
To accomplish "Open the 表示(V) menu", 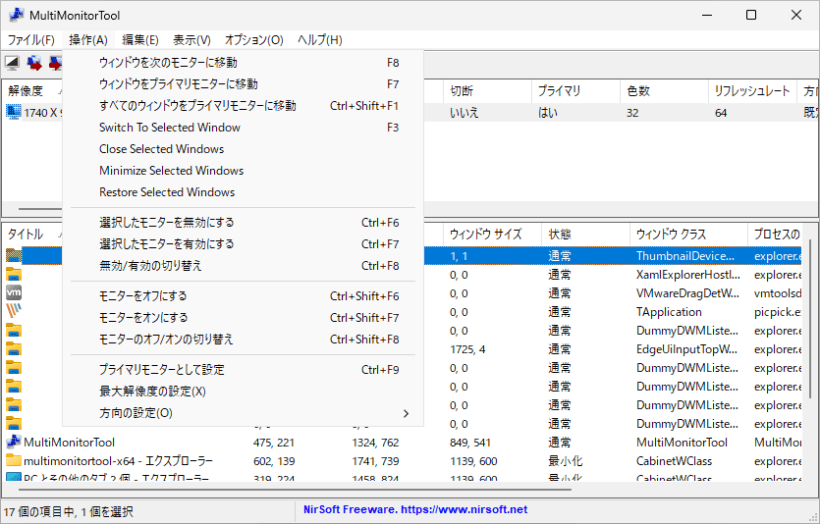I will pyautogui.click(x=191, y=40).
